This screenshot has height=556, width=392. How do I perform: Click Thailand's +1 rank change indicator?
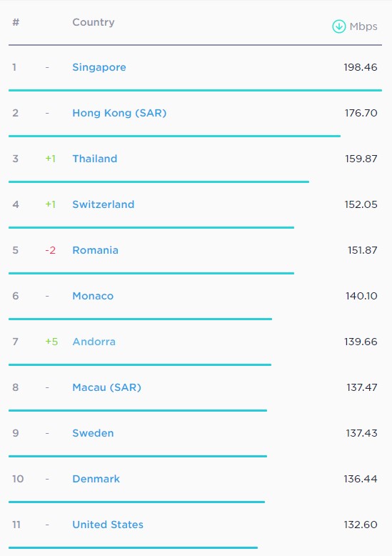(x=50, y=159)
